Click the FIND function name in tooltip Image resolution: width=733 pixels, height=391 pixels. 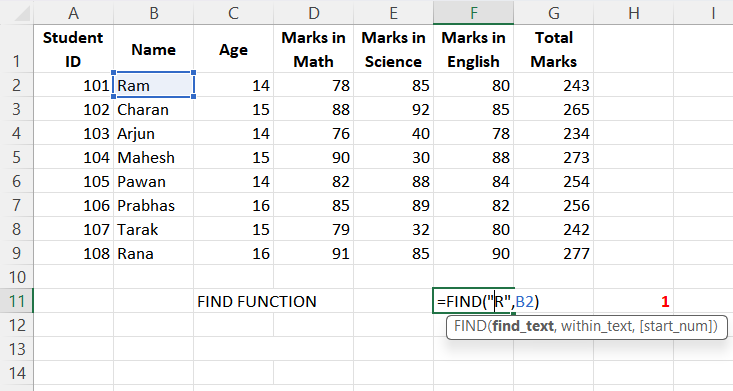[x=470, y=326]
